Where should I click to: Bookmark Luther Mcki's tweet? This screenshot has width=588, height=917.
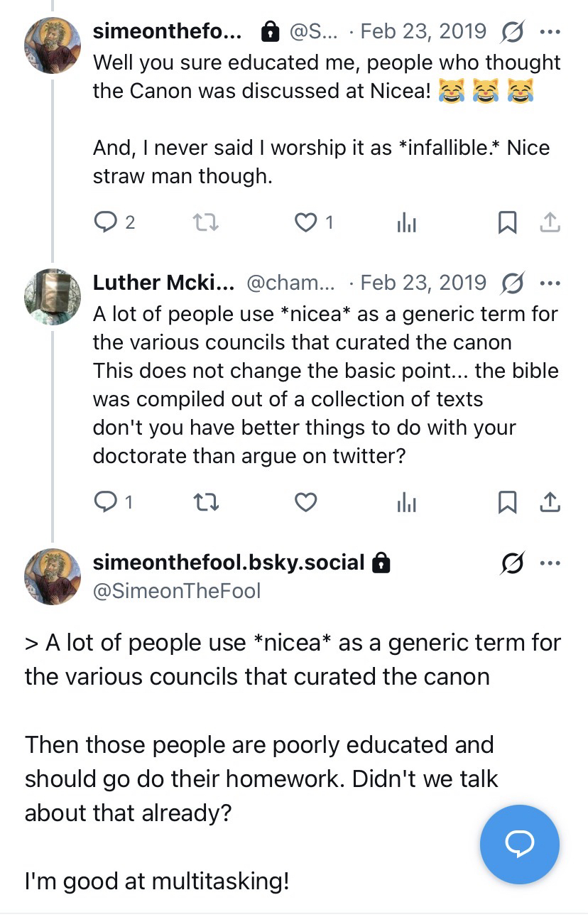tap(507, 503)
